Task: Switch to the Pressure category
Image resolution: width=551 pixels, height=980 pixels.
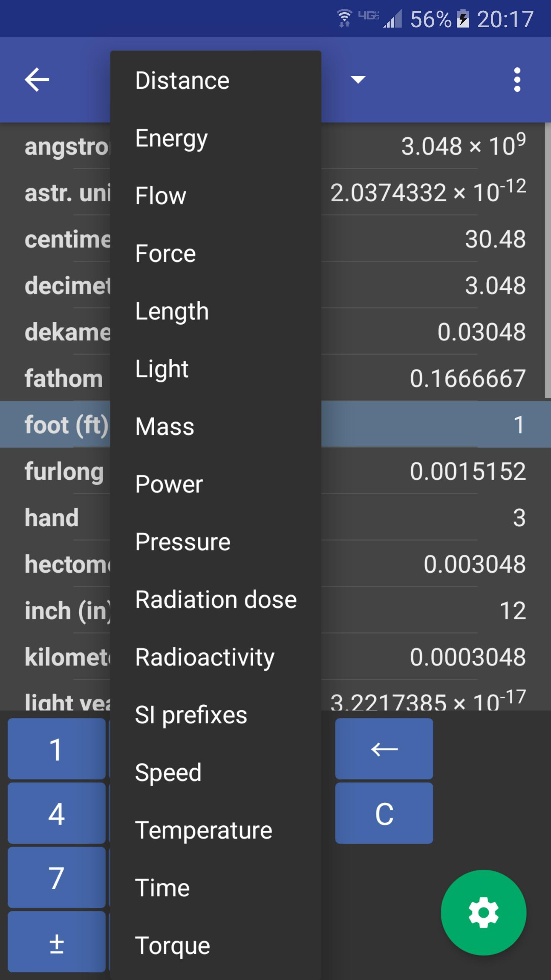Action: [x=183, y=542]
